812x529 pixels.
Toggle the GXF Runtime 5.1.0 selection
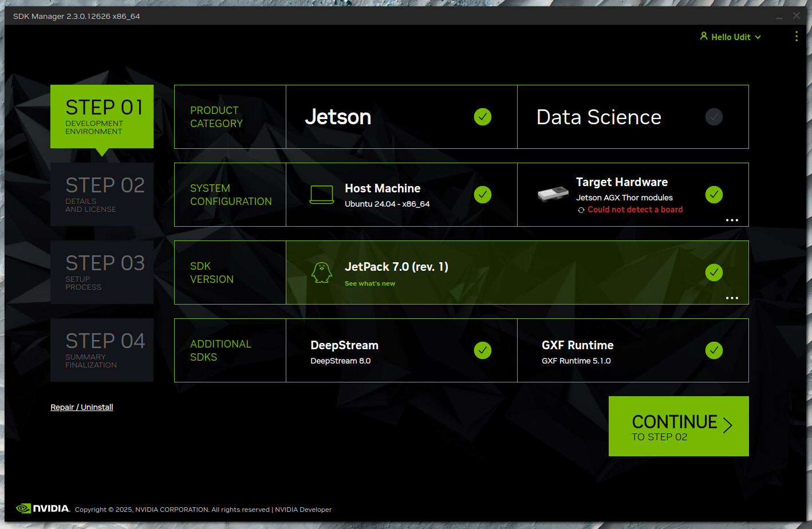point(714,350)
